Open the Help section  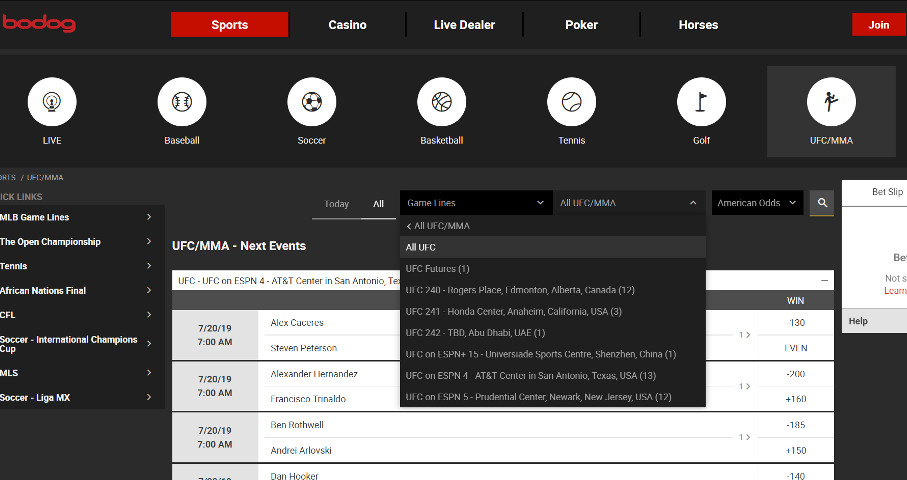click(875, 321)
